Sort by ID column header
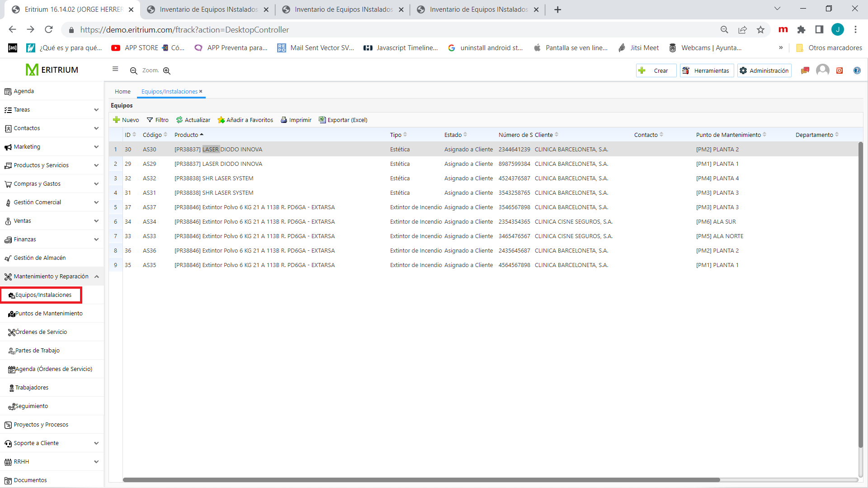Viewport: 868px width, 488px height. tap(130, 135)
